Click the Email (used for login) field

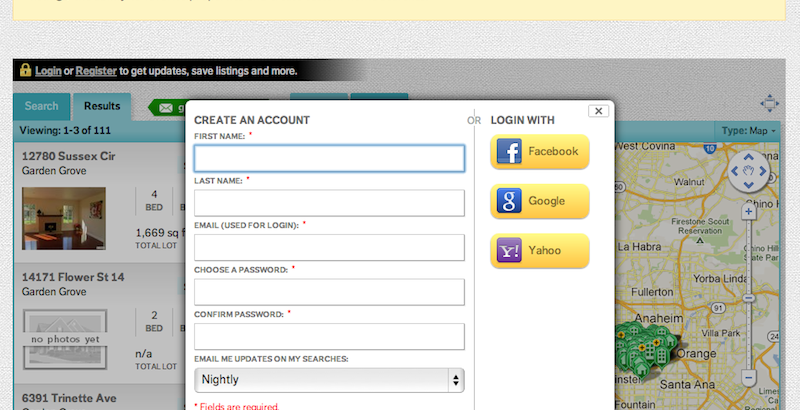[x=329, y=247]
